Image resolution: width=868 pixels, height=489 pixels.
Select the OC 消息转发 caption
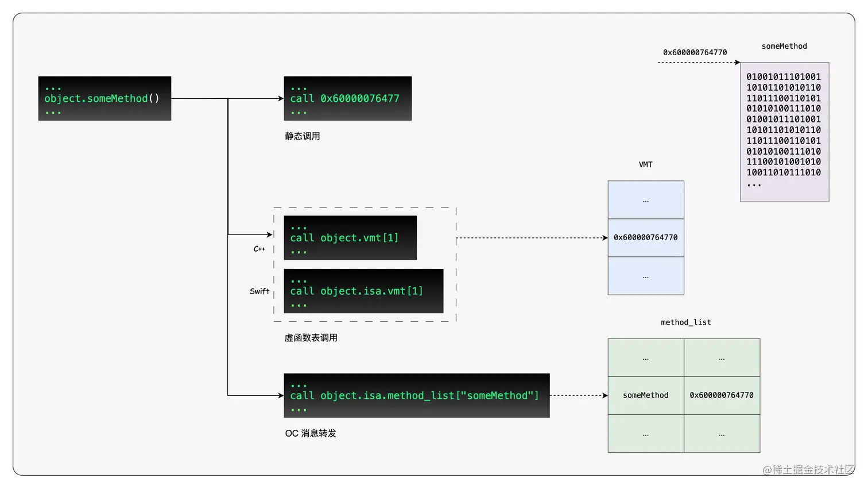[x=311, y=433]
